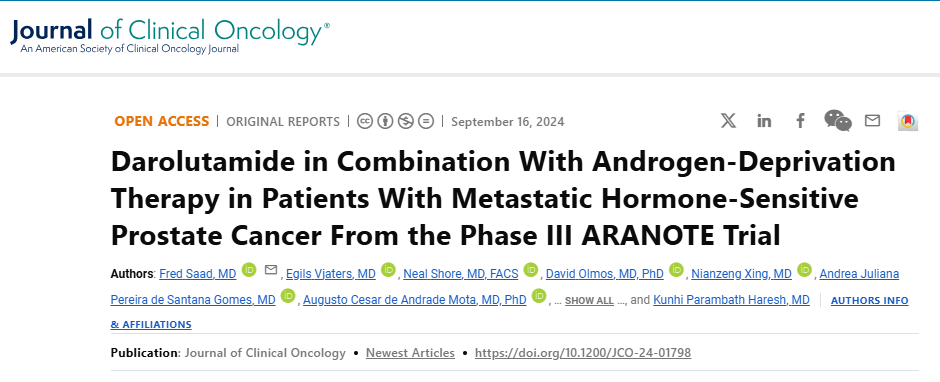Open the Newest Articles link
Screen dimensions: 940x382
(x=410, y=353)
